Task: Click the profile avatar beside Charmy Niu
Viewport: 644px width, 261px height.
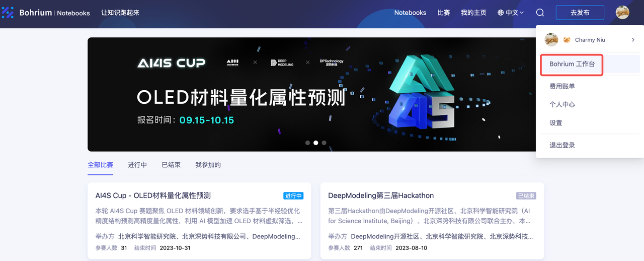Action: pos(551,39)
